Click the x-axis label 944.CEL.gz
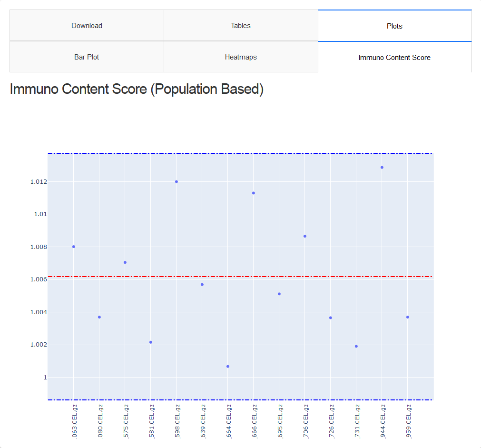The image size is (481, 448). 383,421
